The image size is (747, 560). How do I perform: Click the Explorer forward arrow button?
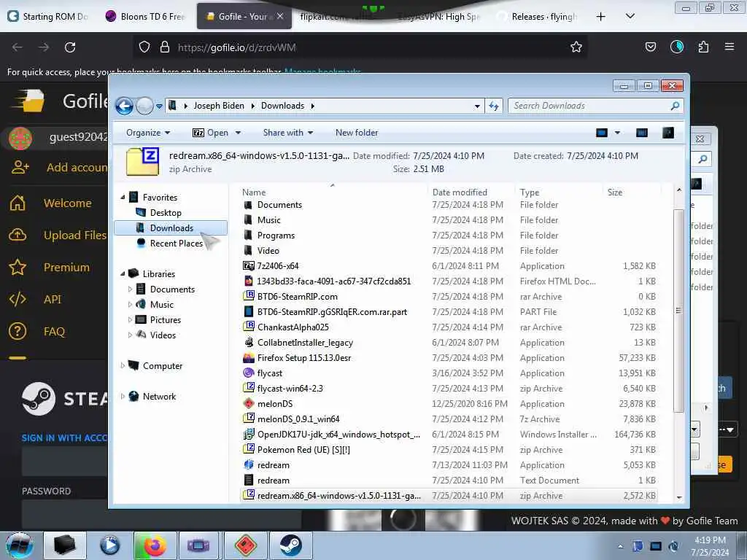(x=144, y=106)
